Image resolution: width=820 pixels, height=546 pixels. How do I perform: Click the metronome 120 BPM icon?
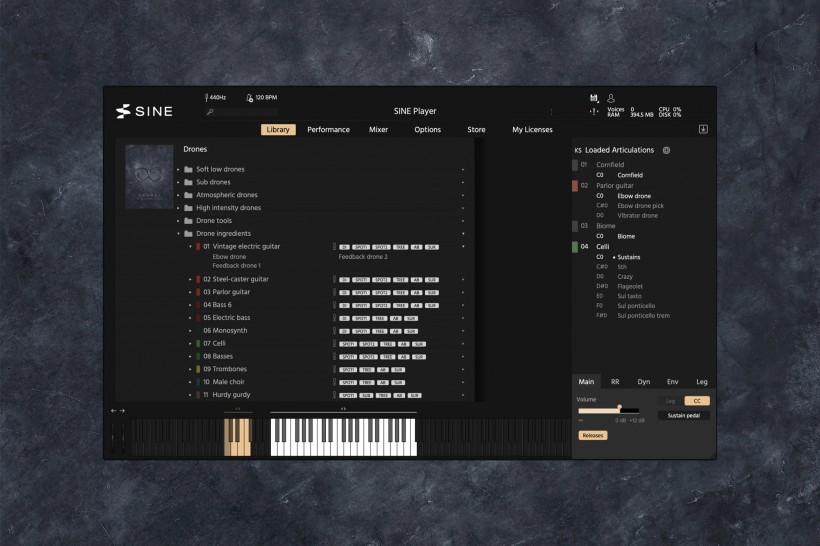tap(249, 98)
